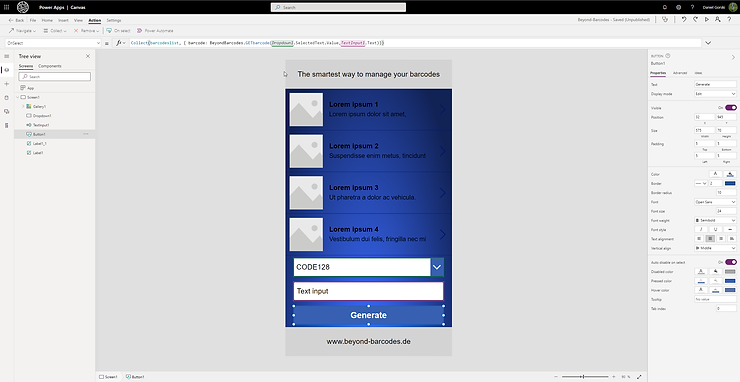The height and width of the screenshot is (382, 740).
Task: Click the Generate button on canvas
Action: point(369,315)
